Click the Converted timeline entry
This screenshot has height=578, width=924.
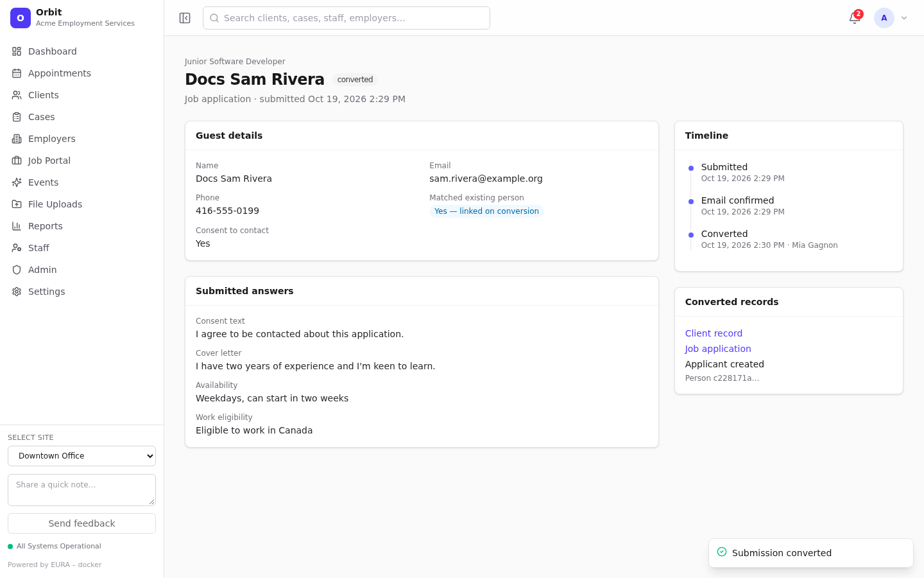coord(769,239)
